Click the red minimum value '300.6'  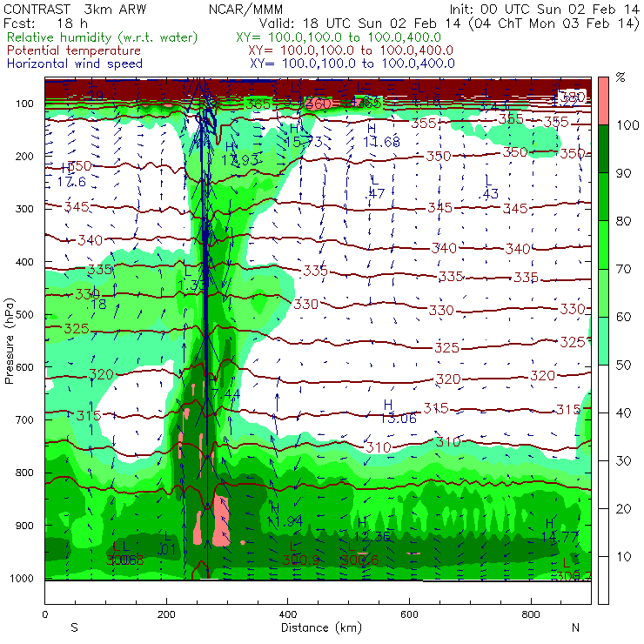[360, 560]
